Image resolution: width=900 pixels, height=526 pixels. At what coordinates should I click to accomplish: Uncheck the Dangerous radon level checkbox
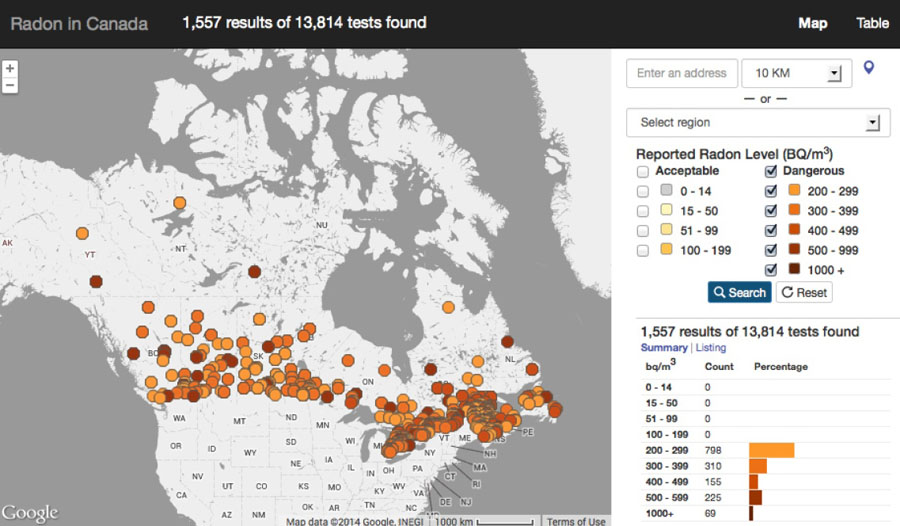point(771,171)
